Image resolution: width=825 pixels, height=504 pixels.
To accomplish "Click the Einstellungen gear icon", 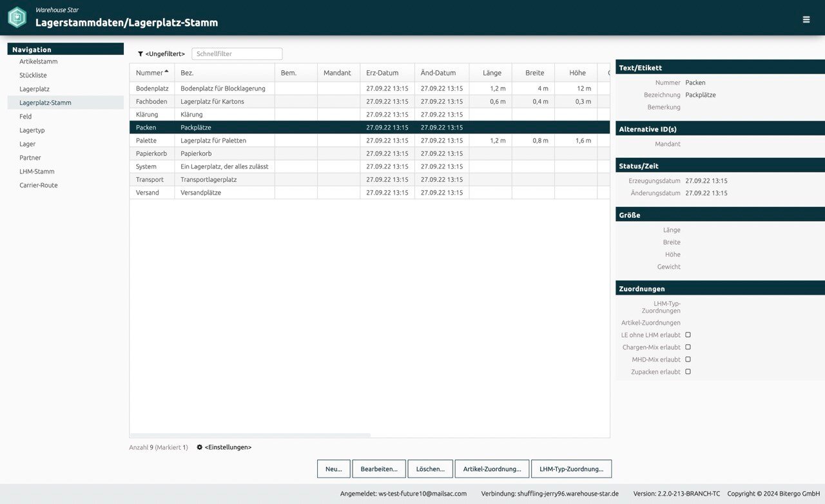I will [200, 447].
